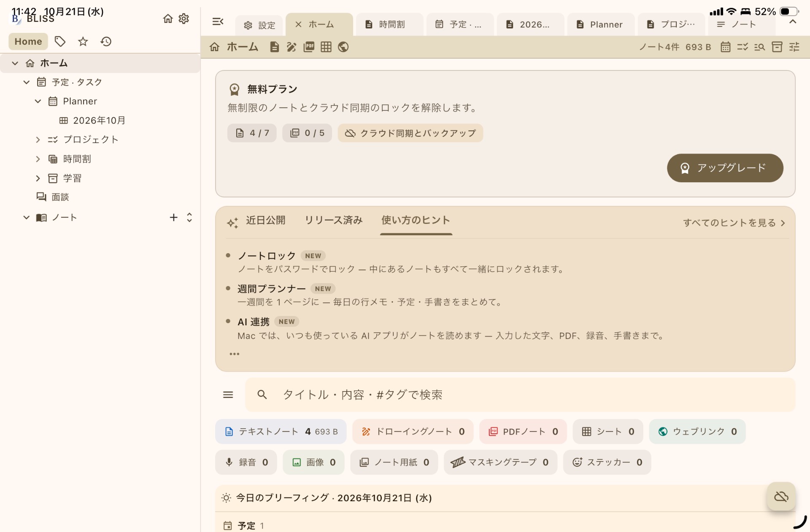Open the tags icon in sidebar
Viewport: 810px width, 532px height.
click(60, 41)
